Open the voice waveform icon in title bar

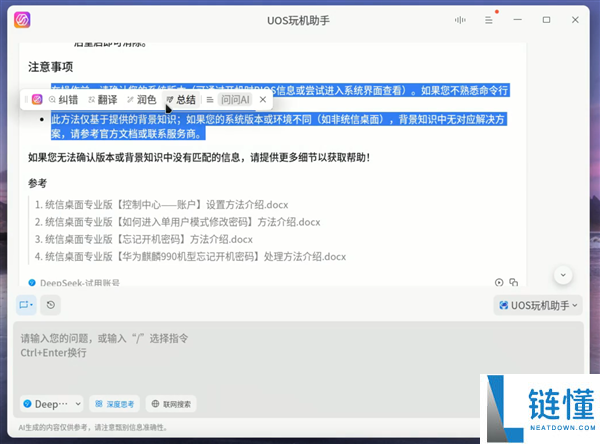[460, 20]
